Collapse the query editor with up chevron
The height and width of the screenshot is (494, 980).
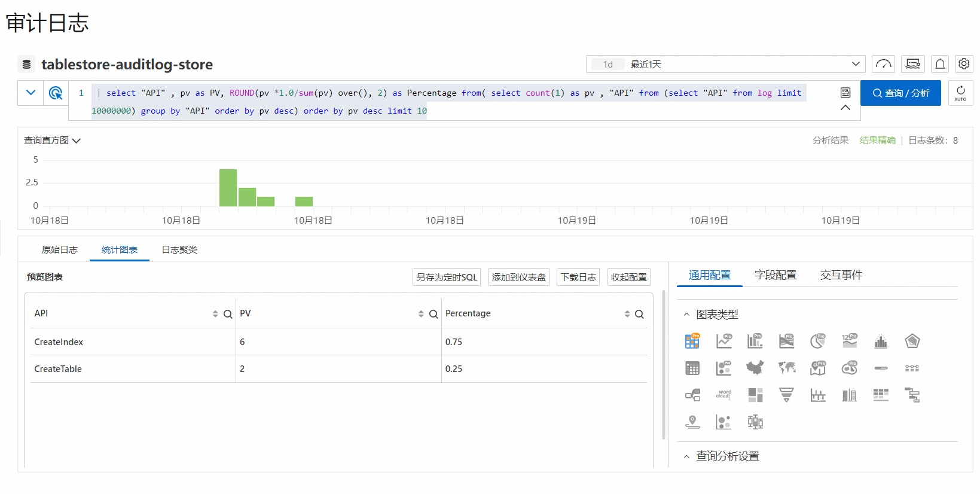coord(845,108)
